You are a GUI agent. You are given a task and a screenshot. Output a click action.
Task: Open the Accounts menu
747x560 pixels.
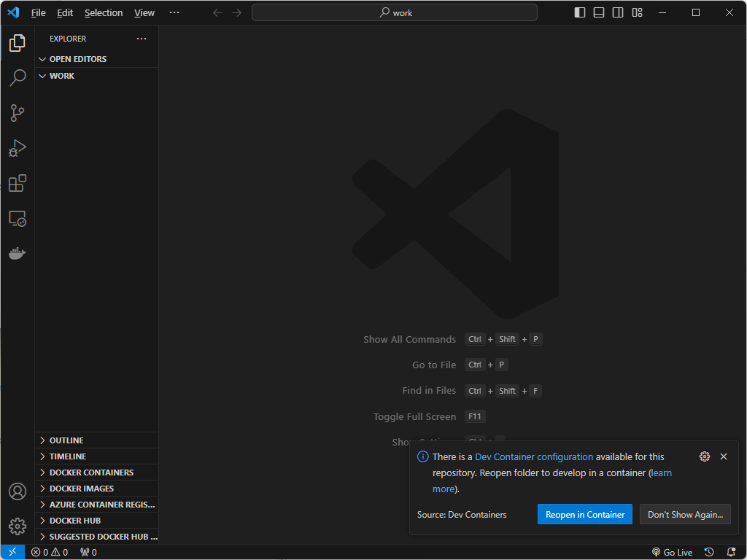click(18, 491)
